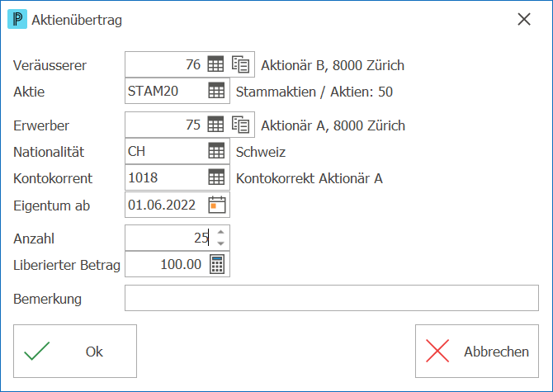
Task: Open the lookup table for Aktie STAM20
Action: [x=216, y=91]
